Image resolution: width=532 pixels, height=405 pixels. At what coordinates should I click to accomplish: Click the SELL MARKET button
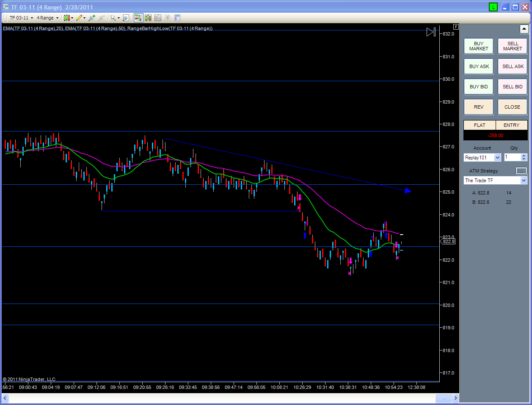513,46
